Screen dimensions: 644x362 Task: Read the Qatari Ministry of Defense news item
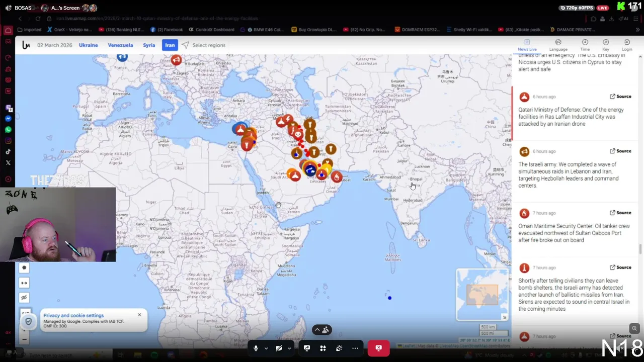(x=571, y=117)
